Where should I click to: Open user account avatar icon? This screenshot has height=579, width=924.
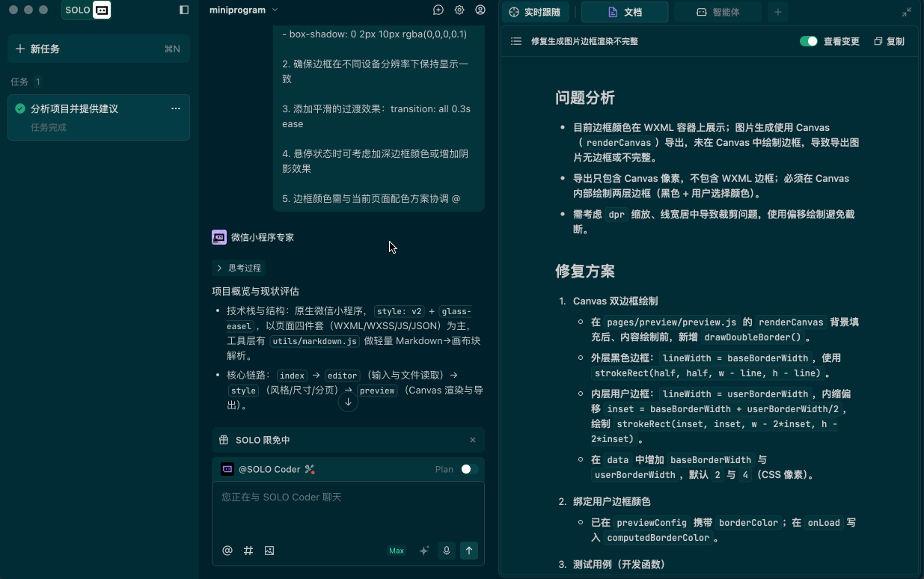pos(480,10)
